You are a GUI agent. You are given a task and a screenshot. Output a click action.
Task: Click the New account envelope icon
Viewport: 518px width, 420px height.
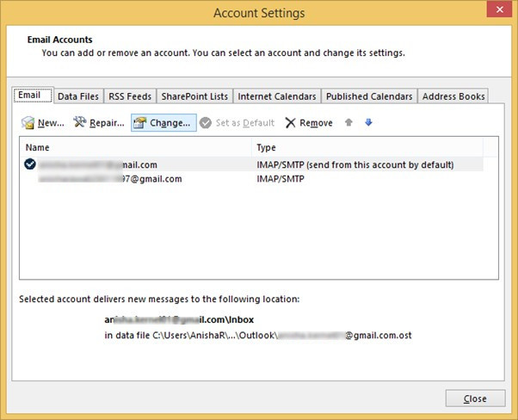(x=28, y=123)
